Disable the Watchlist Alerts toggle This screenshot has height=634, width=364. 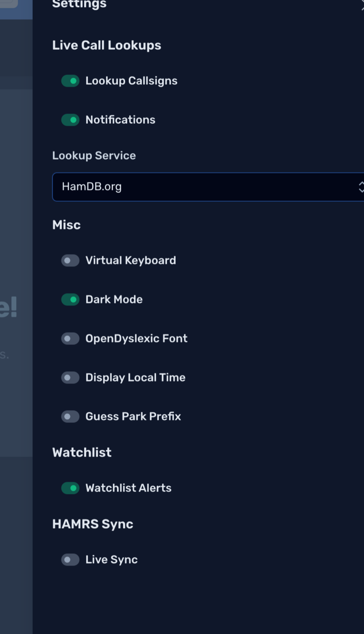pyautogui.click(x=70, y=488)
